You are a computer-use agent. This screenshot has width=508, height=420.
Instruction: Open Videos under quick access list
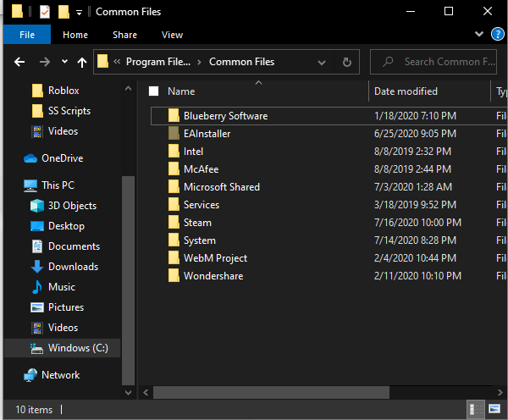point(63,131)
